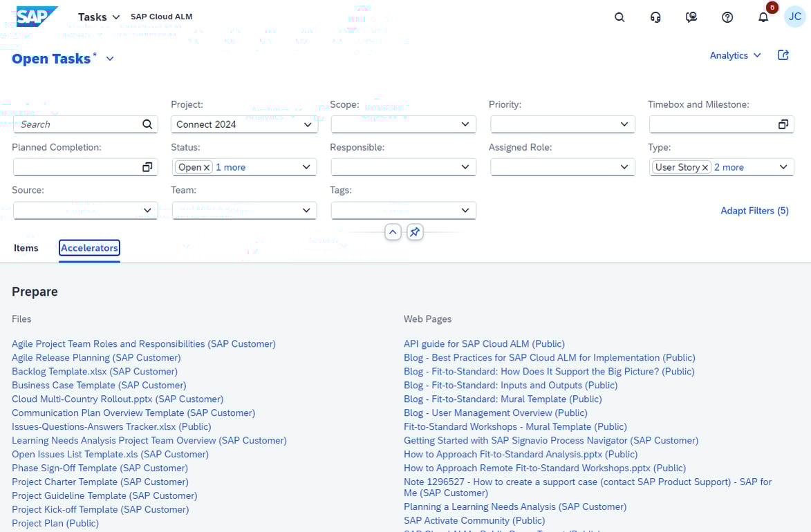Open Phase Sign-Off Template
811x532 pixels.
click(x=100, y=468)
